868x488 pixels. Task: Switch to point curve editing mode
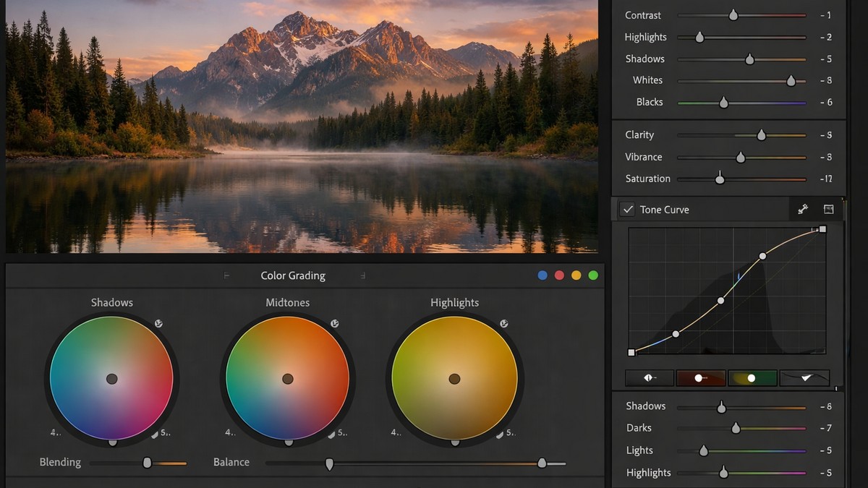pos(805,377)
